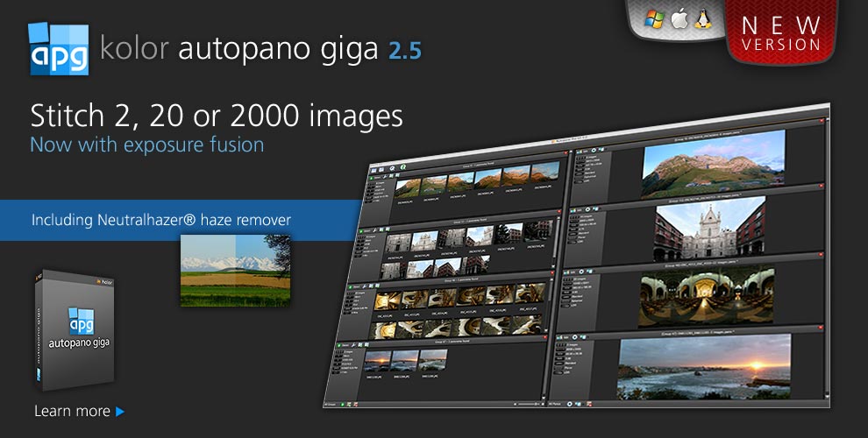This screenshot has height=438, width=868.
Task: Click the Apple platform icon
Action: click(679, 19)
